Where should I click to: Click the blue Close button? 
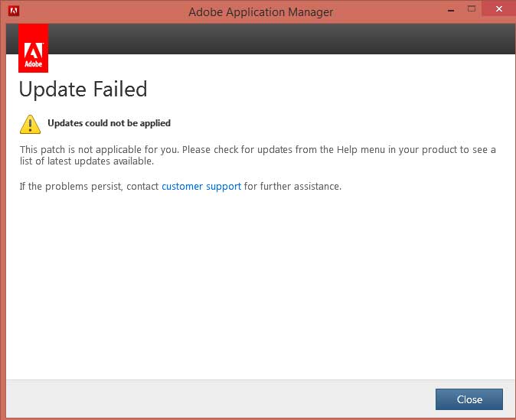pos(469,399)
